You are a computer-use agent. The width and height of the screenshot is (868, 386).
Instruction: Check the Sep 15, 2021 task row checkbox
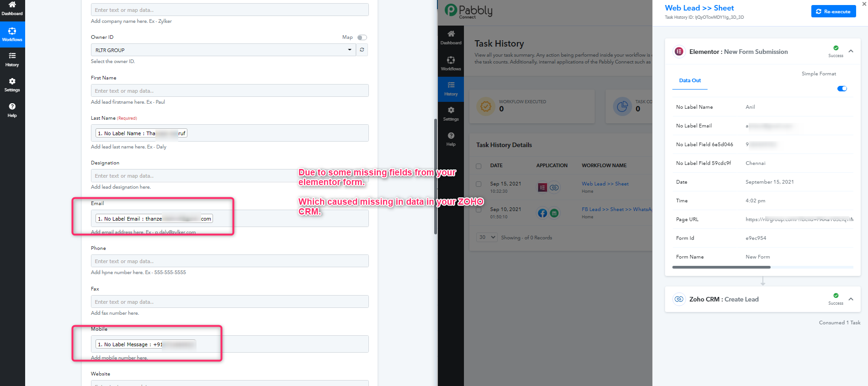(x=479, y=184)
